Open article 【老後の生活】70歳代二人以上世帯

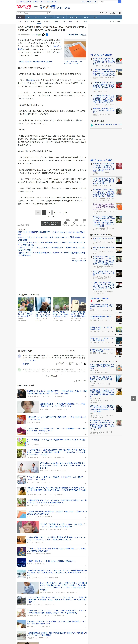pos(56,538)
